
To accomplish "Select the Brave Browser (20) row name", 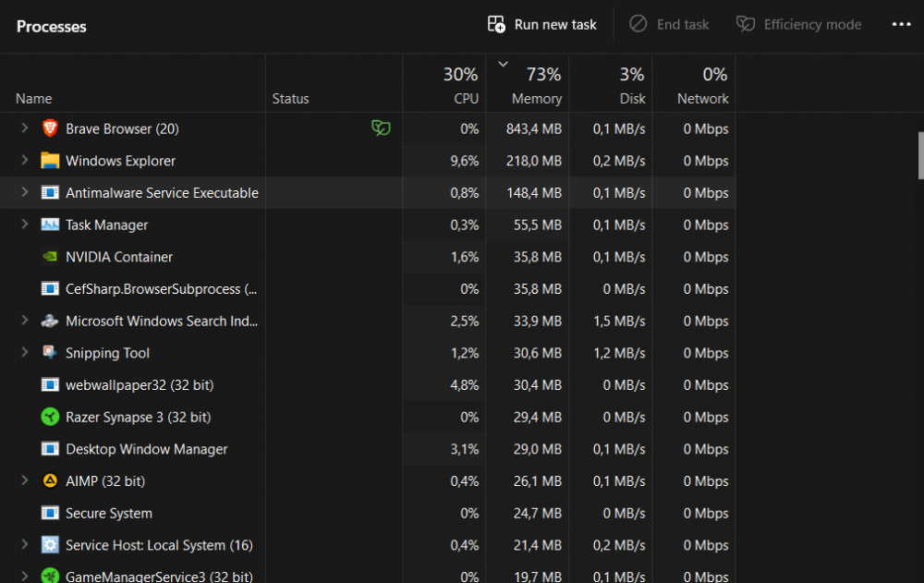I will [x=122, y=129].
